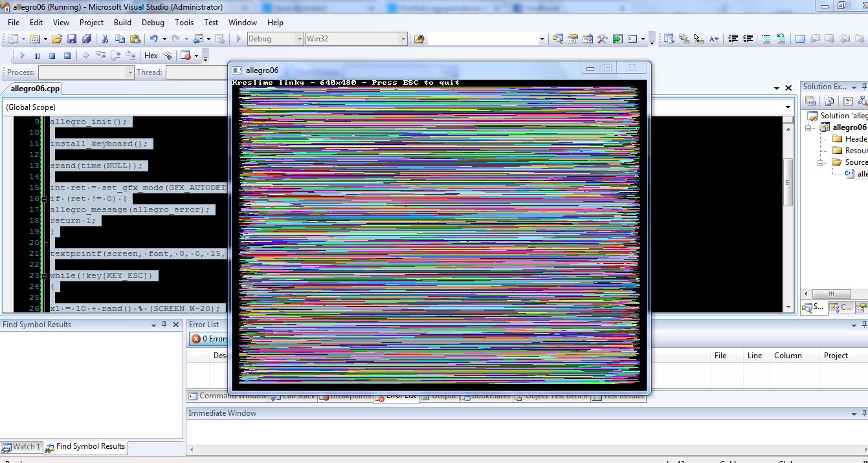The width and height of the screenshot is (868, 463).
Task: Click the Open File folder icon
Action: click(x=57, y=39)
